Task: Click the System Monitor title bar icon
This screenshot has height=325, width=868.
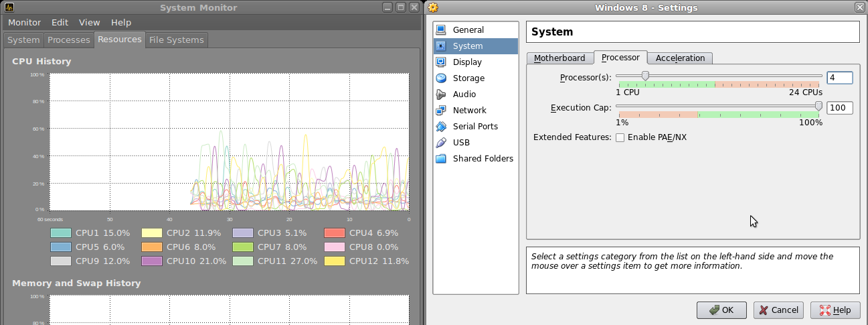Action: pyautogui.click(x=9, y=7)
